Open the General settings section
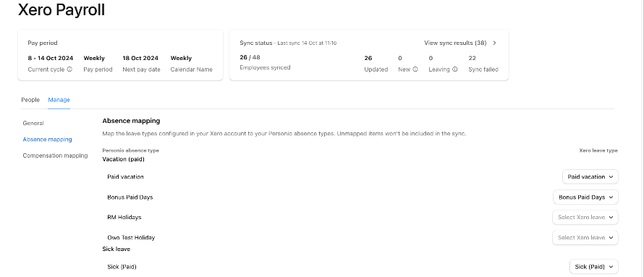644x277 pixels. [33, 123]
